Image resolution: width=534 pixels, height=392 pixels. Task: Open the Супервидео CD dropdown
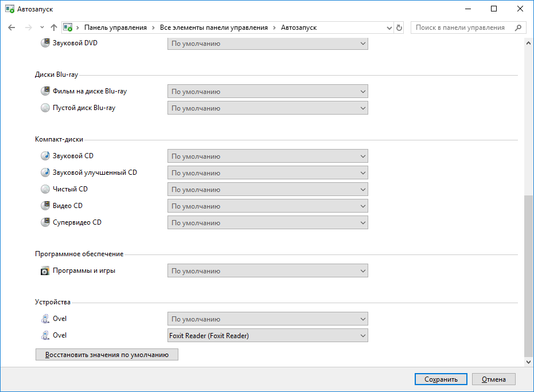pyautogui.click(x=268, y=223)
